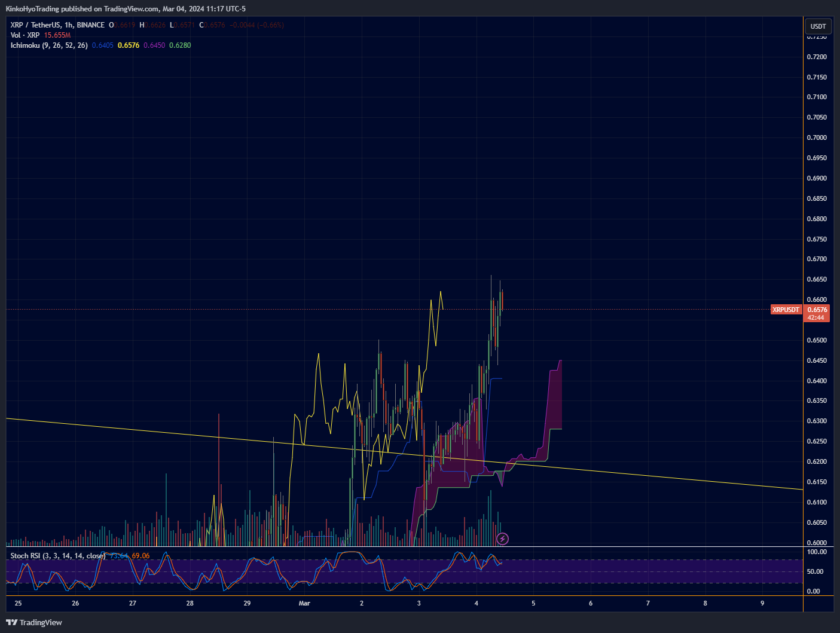This screenshot has width=840, height=633.
Task: Click the current price label 0.6576 on axis
Action: [817, 310]
